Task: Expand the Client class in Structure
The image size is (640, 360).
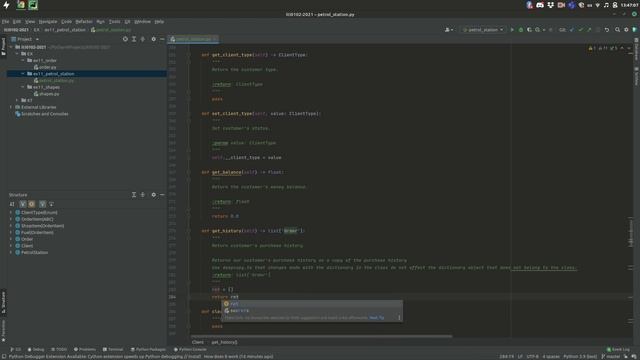Action: pyautogui.click(x=11, y=246)
